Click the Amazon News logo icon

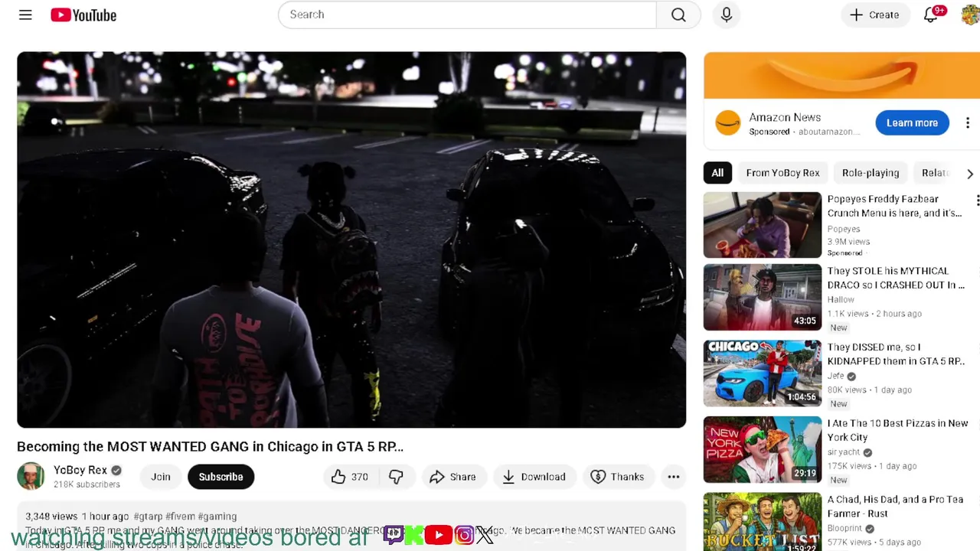[727, 123]
